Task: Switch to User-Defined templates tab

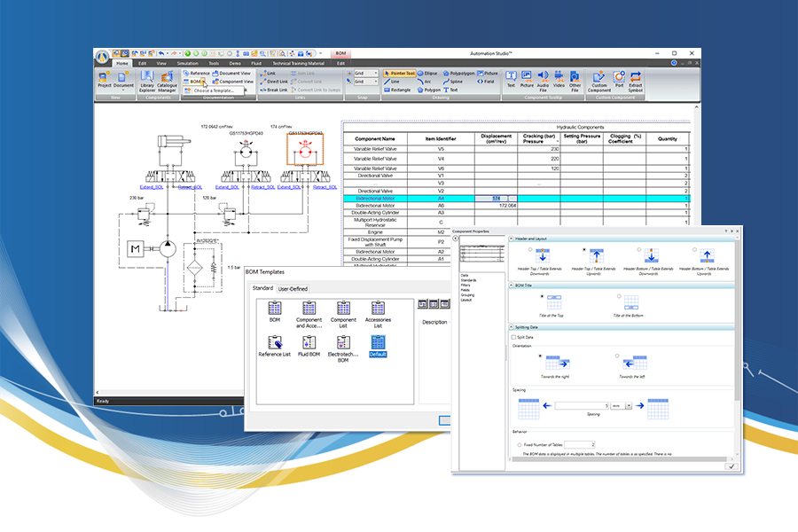Action: (293, 289)
